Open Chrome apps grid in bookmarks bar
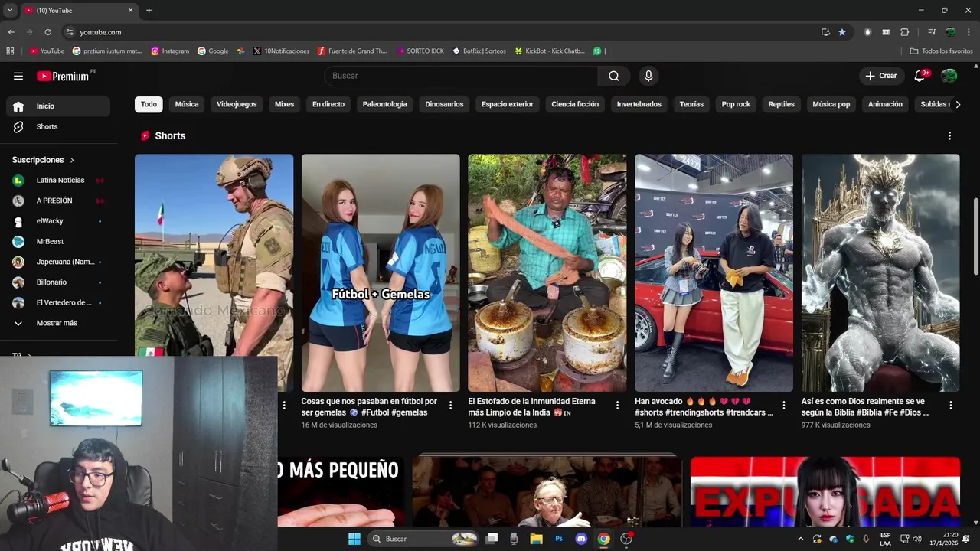Image resolution: width=980 pixels, height=551 pixels. [10, 51]
